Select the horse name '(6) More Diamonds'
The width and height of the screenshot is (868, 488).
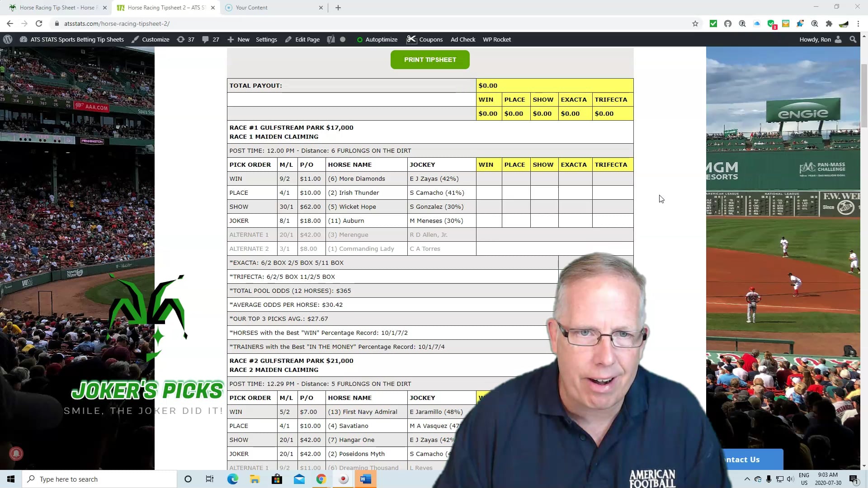point(356,178)
